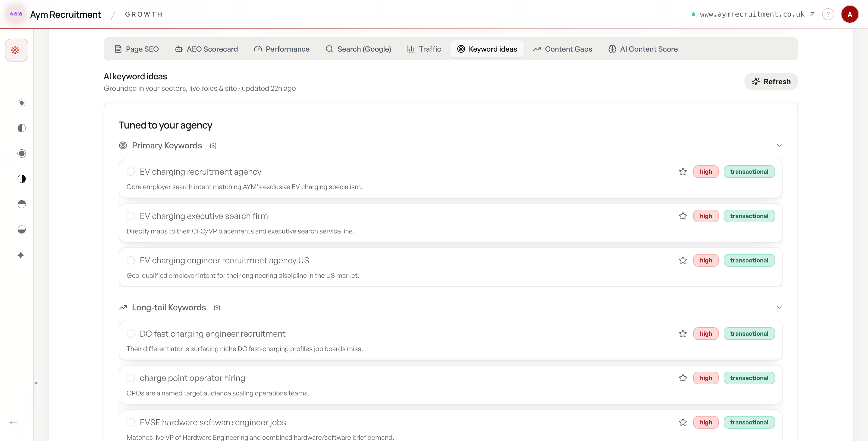Screen dimensions: 868x441
Task: Click the Aym Recruitment breadcrumb title
Action: pyautogui.click(x=65, y=14)
